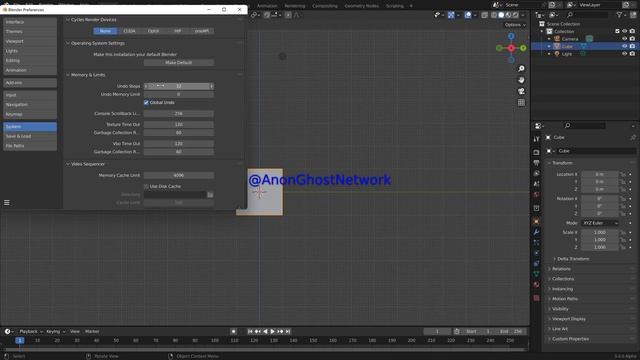Image resolution: width=640 pixels, height=360 pixels.
Task: Expand the Custom Properties panel
Action: coord(570,339)
